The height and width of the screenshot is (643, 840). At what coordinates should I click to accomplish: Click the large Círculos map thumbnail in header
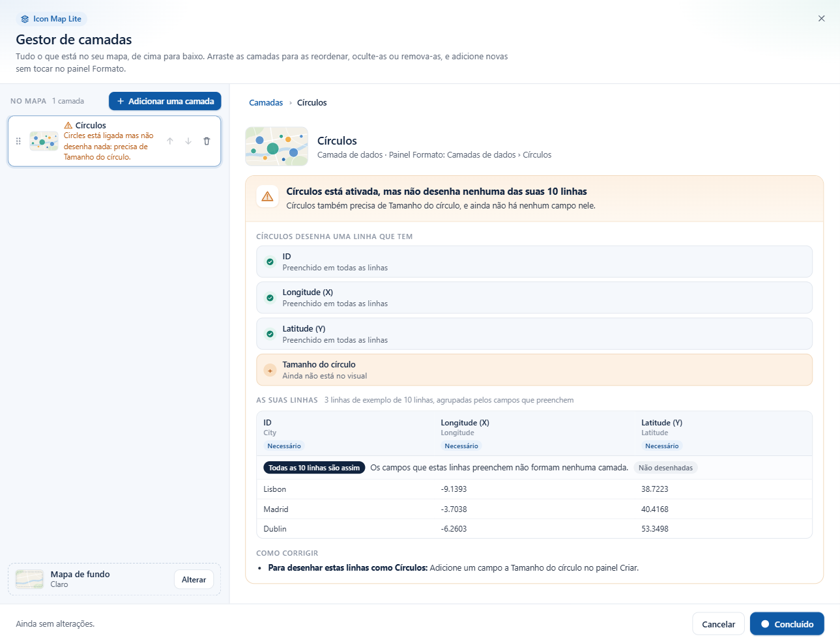point(276,147)
